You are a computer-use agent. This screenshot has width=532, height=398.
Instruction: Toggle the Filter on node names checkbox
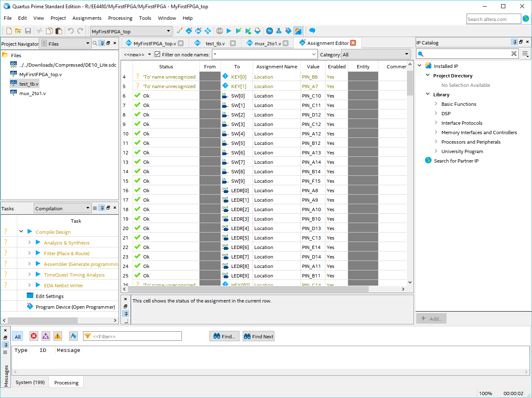tap(157, 54)
